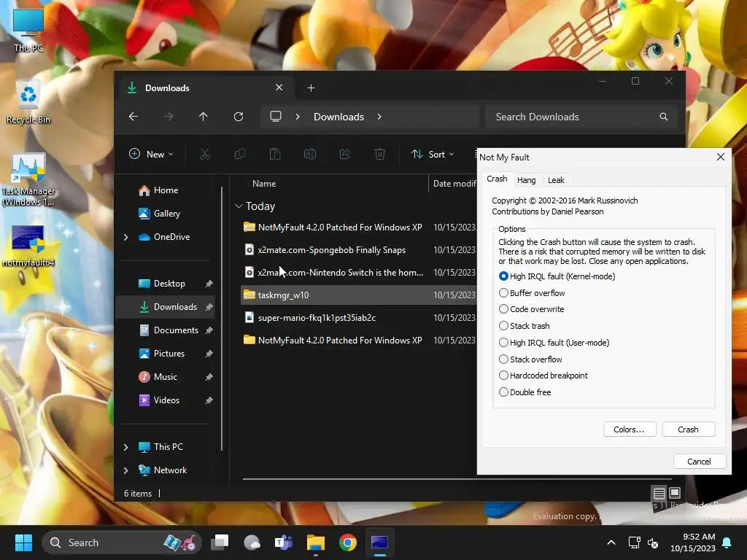The image size is (747, 560).
Task: Click the Crash button
Action: point(689,429)
